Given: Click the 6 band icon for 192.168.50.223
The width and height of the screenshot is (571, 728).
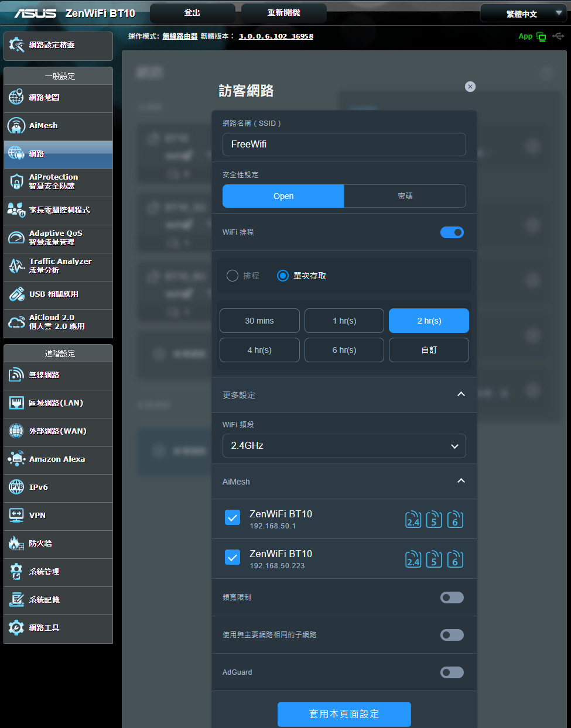Looking at the screenshot, I should click(x=455, y=559).
